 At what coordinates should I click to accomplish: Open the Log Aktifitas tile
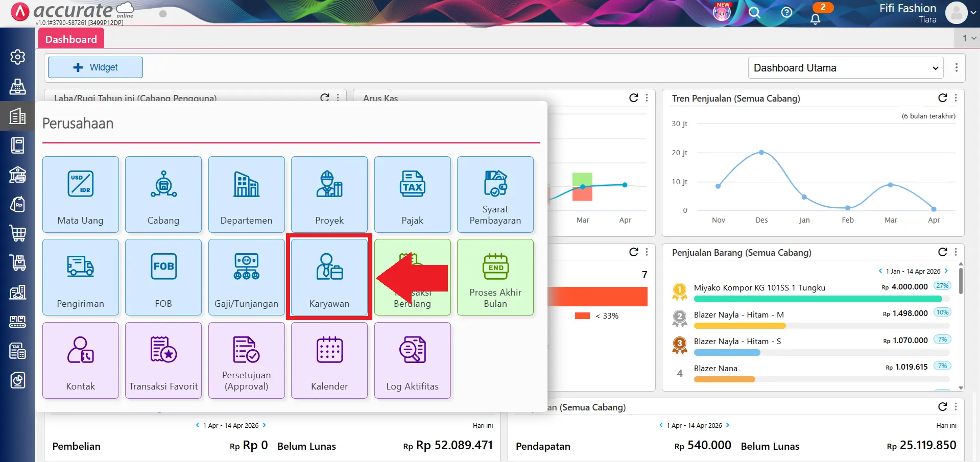(413, 360)
